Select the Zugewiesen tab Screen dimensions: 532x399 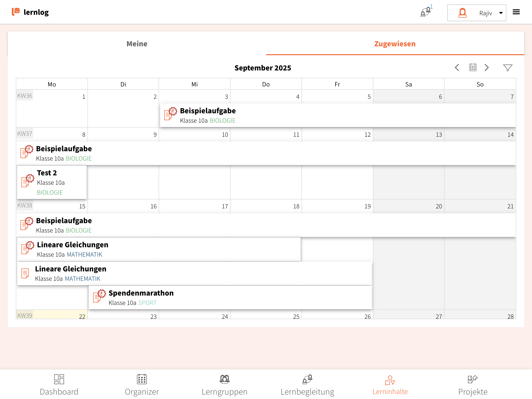click(x=395, y=44)
